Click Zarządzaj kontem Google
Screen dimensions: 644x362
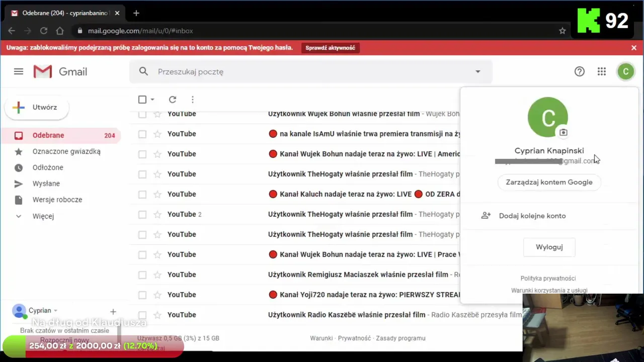(549, 182)
